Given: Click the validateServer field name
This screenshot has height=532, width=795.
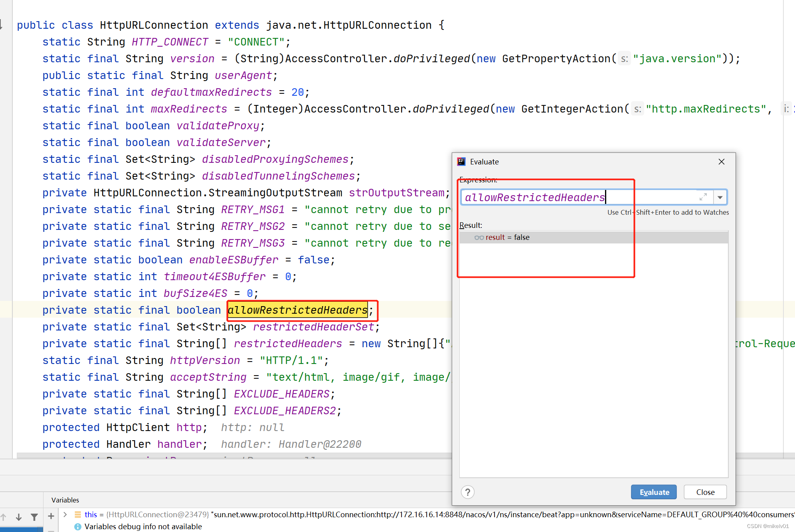Looking at the screenshot, I should [x=221, y=142].
